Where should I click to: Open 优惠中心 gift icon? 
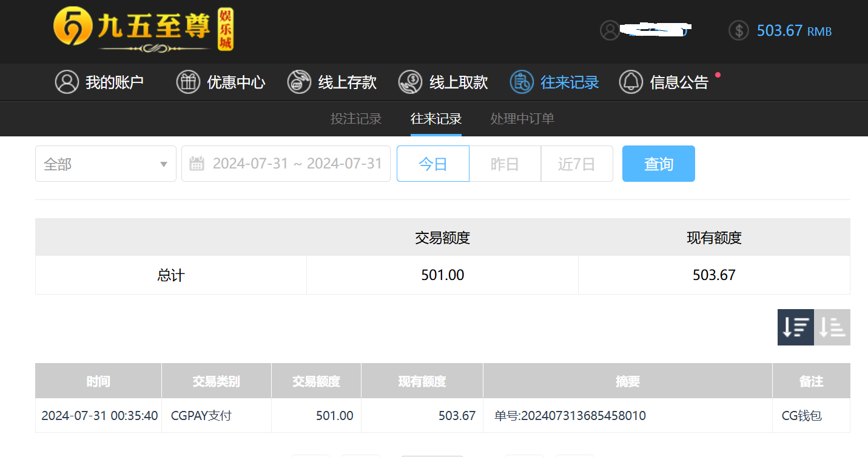click(x=188, y=82)
